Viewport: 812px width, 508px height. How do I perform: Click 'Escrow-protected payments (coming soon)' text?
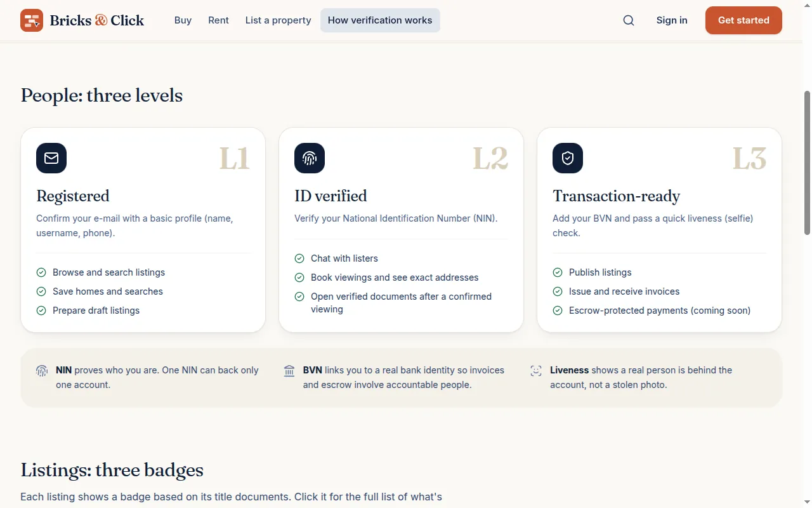[x=660, y=311]
